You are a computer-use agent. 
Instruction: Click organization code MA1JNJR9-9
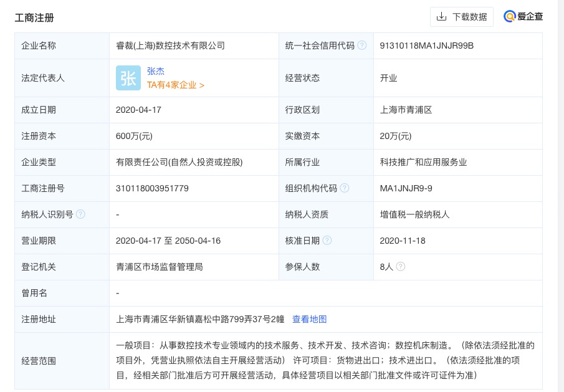[x=406, y=188]
